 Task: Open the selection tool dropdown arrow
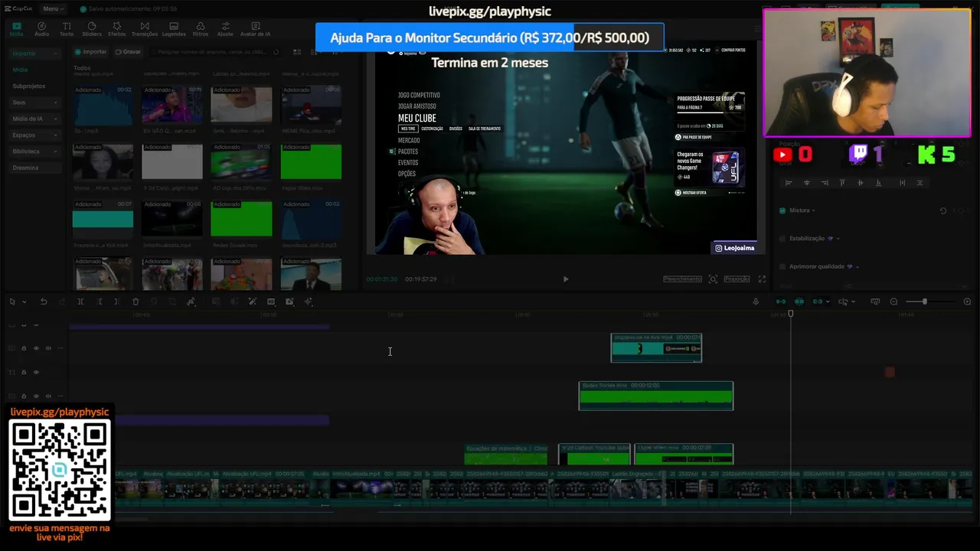click(x=24, y=302)
